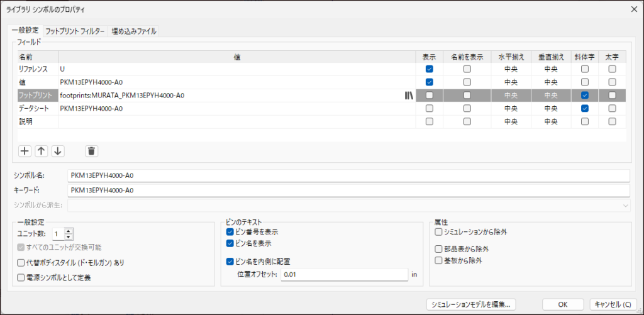The image size is (644, 315).
Task: Click the move field up arrow
Action: [41, 151]
